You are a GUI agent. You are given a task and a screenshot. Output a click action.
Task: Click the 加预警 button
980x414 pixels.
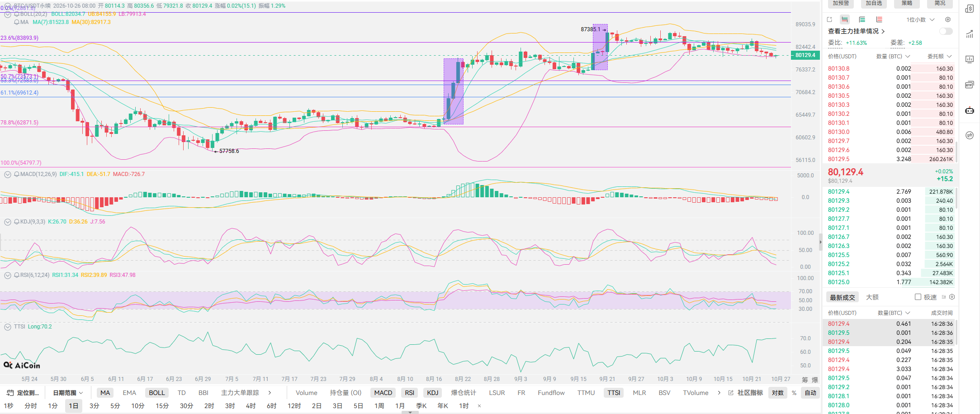(841, 3)
